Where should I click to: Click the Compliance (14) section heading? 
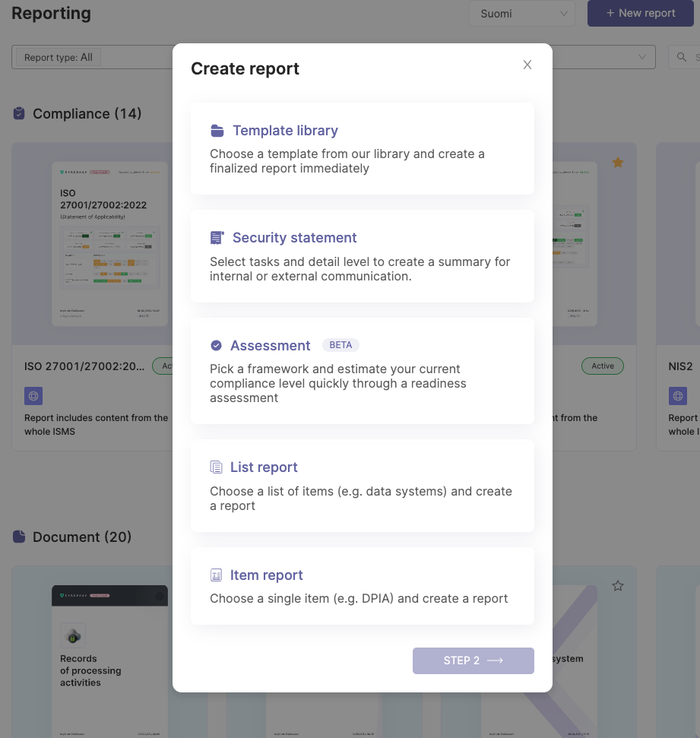click(x=87, y=113)
